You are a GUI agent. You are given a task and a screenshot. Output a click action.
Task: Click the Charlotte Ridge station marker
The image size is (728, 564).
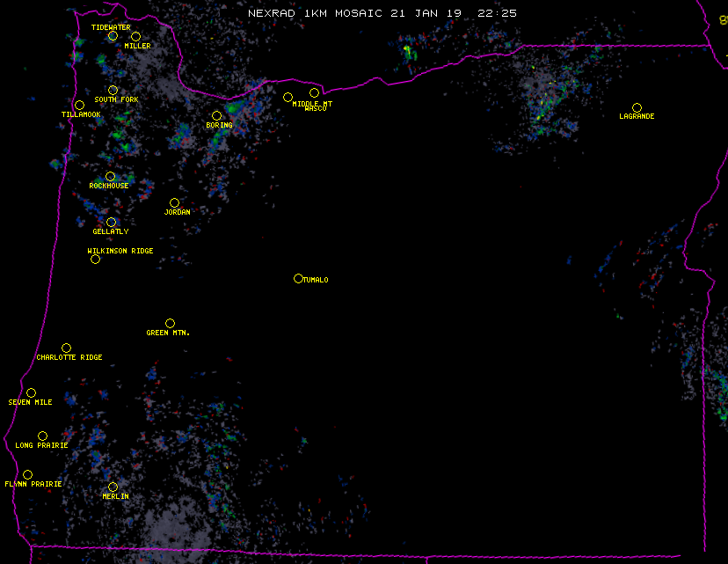tap(66, 348)
